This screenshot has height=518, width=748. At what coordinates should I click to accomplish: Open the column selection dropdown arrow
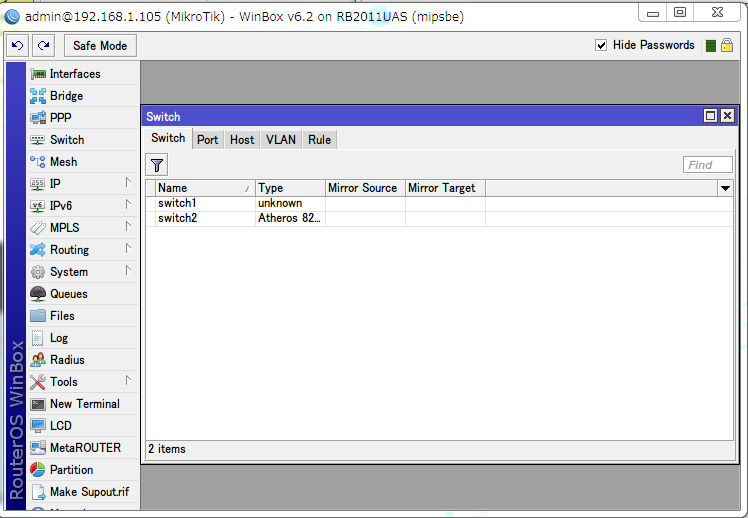coord(725,188)
